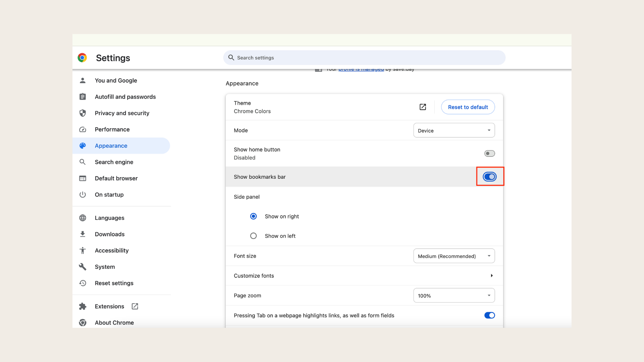The height and width of the screenshot is (362, 644).
Task: Switch to the Downloads section
Action: pos(109,234)
